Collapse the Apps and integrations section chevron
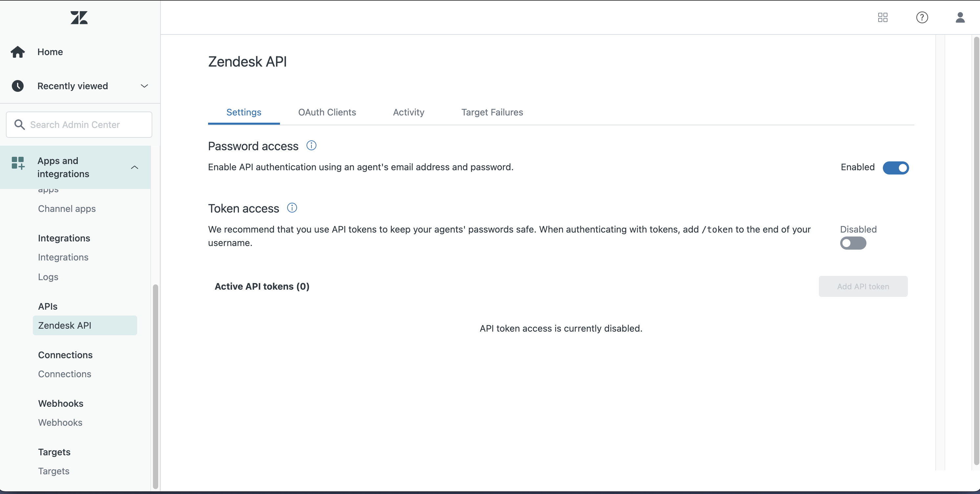Screen dimensions: 980x494 coord(134,167)
